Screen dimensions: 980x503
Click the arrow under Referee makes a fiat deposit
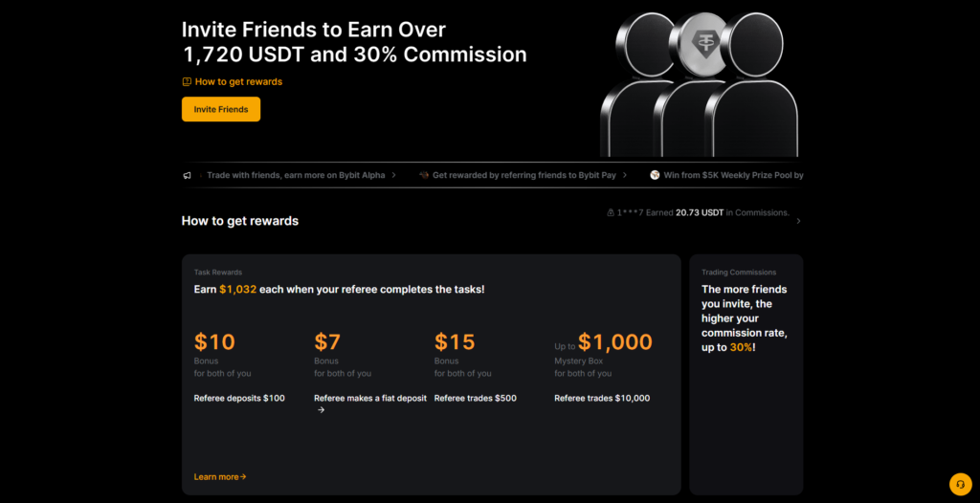(321, 410)
